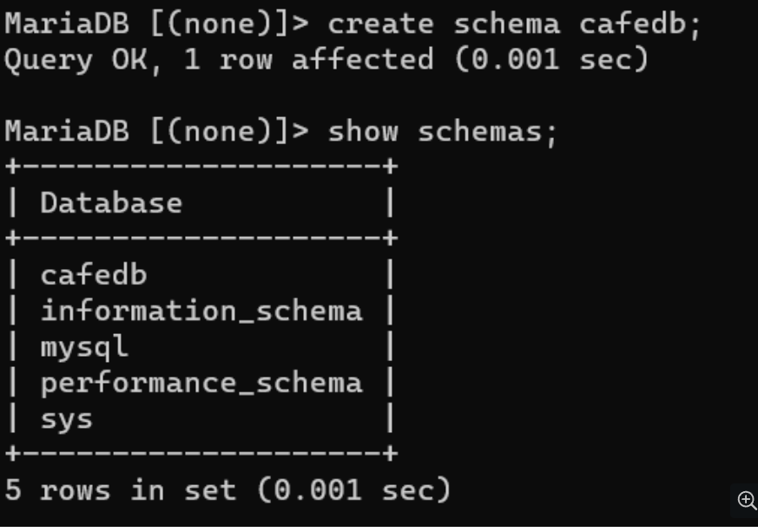This screenshot has height=532, width=758.
Task: Click the bottom table border line
Action: tap(201, 454)
